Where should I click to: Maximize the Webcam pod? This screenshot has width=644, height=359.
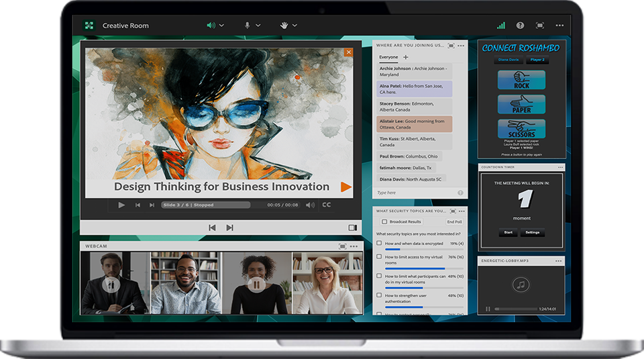343,246
